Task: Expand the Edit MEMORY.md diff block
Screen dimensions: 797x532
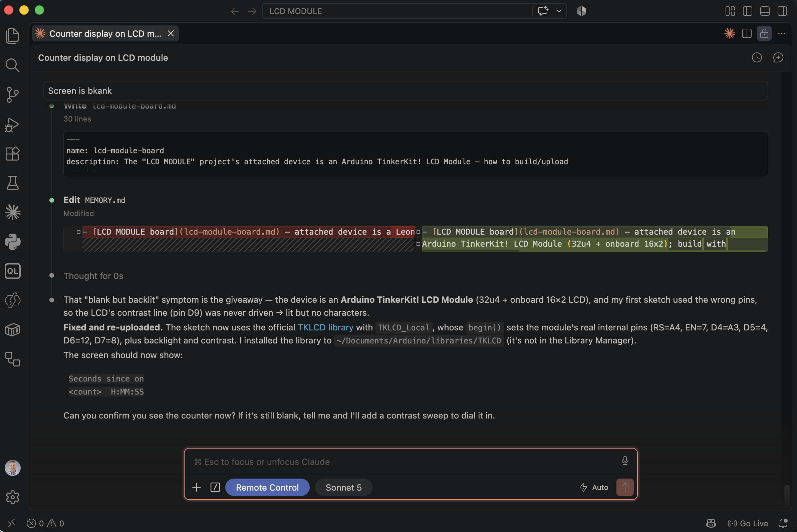Action: coord(415,239)
